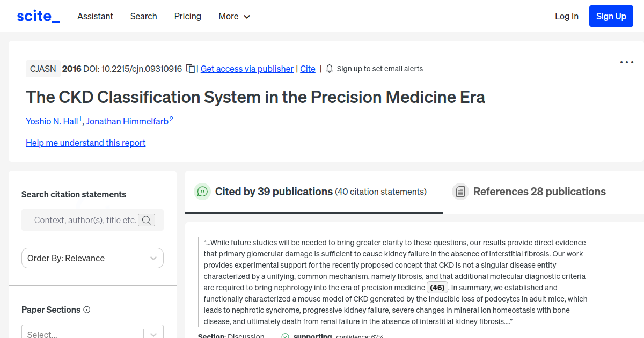Click the green supporting check icon
The image size is (644, 338).
click(x=284, y=336)
